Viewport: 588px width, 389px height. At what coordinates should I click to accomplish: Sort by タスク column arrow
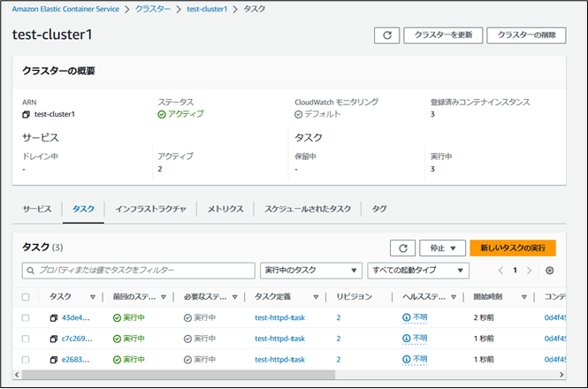92,297
